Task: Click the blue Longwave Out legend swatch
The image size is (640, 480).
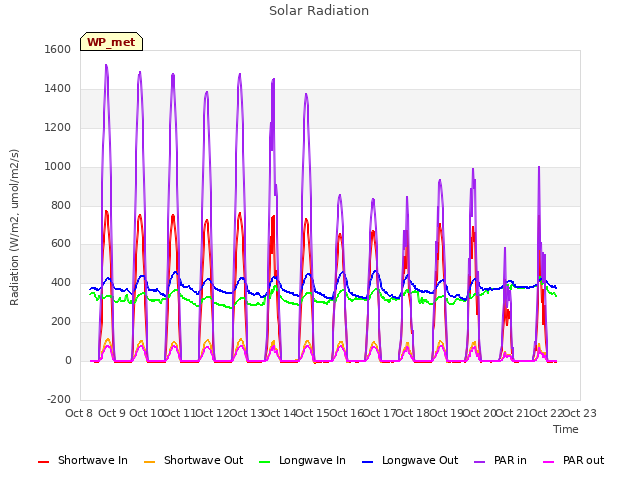Action: [367, 462]
